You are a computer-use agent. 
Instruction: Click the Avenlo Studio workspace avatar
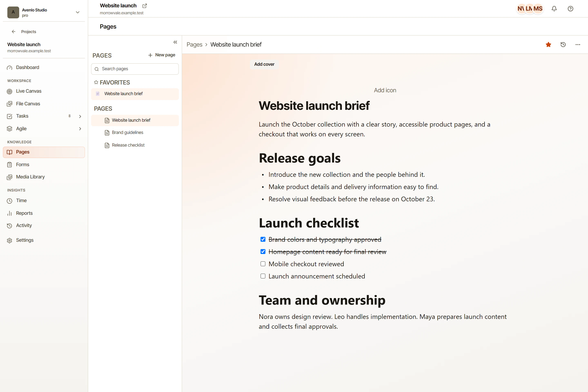pyautogui.click(x=13, y=12)
